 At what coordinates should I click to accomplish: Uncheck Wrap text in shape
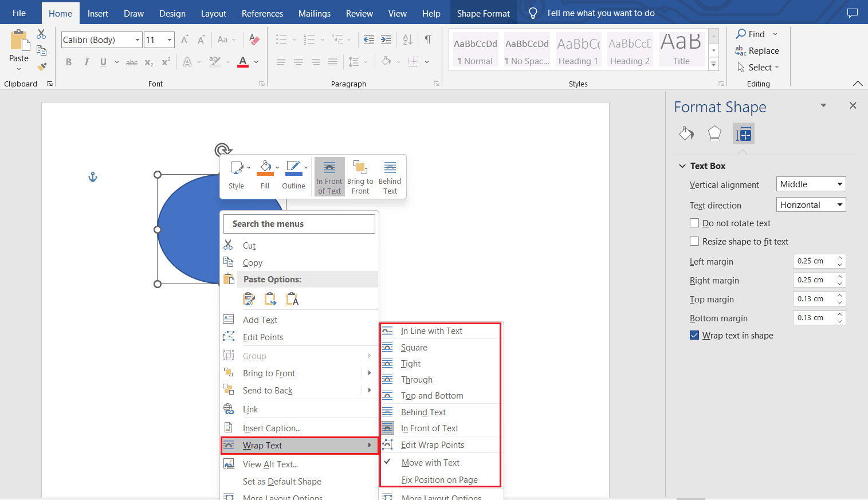coord(694,335)
